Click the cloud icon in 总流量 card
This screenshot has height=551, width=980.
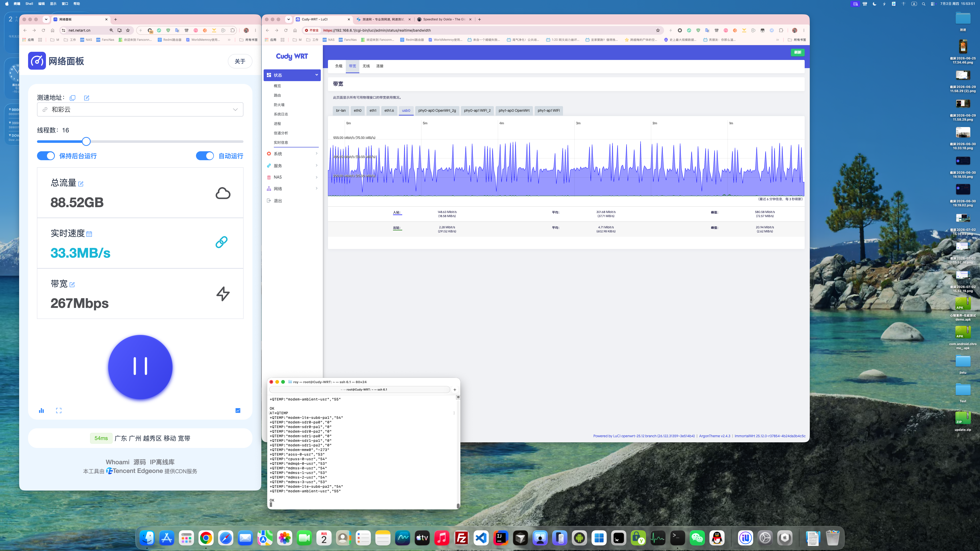[223, 193]
